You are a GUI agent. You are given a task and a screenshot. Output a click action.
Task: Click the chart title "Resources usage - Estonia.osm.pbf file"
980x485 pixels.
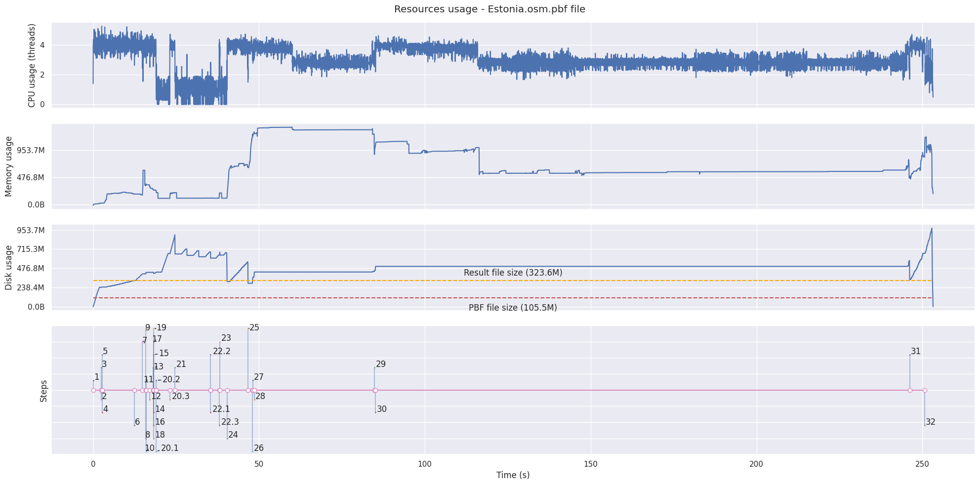490,9
